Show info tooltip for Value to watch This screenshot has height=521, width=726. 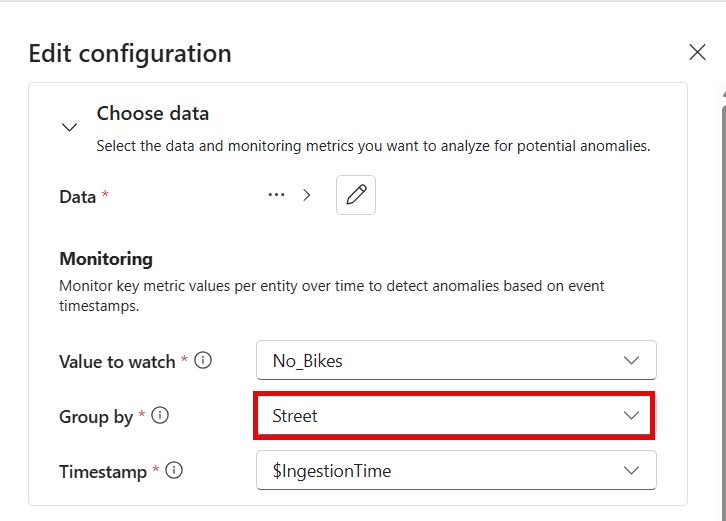tap(203, 360)
